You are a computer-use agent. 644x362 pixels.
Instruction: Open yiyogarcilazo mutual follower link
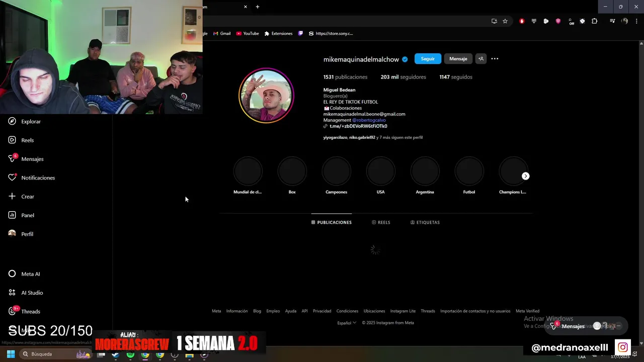click(335, 137)
